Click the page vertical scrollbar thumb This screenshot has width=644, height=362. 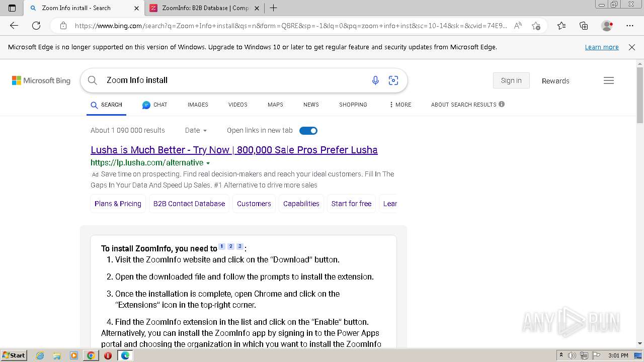[x=640, y=96]
